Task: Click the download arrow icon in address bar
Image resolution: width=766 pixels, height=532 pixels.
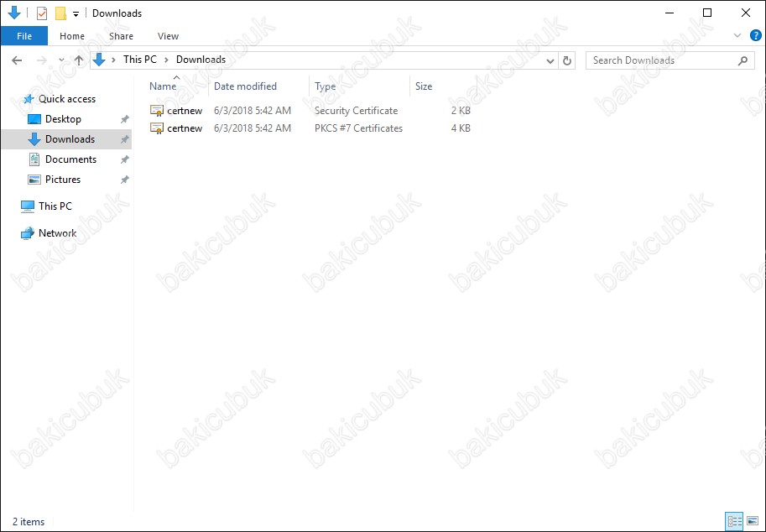Action: tap(99, 60)
